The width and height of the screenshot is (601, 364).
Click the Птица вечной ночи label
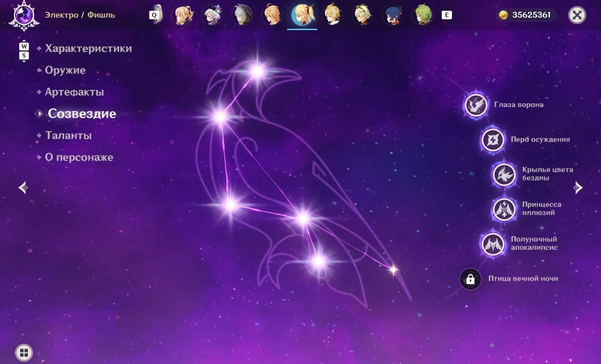pyautogui.click(x=523, y=279)
